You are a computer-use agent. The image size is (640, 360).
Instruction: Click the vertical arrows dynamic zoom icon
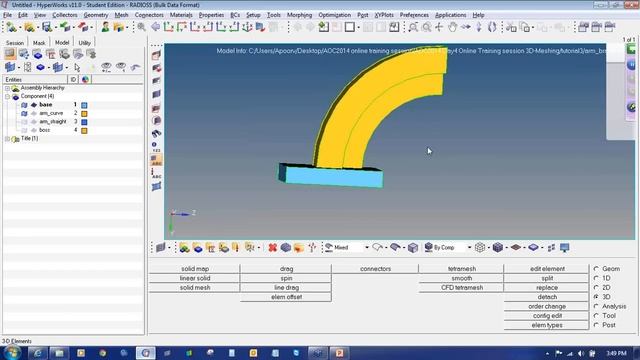tap(479, 27)
